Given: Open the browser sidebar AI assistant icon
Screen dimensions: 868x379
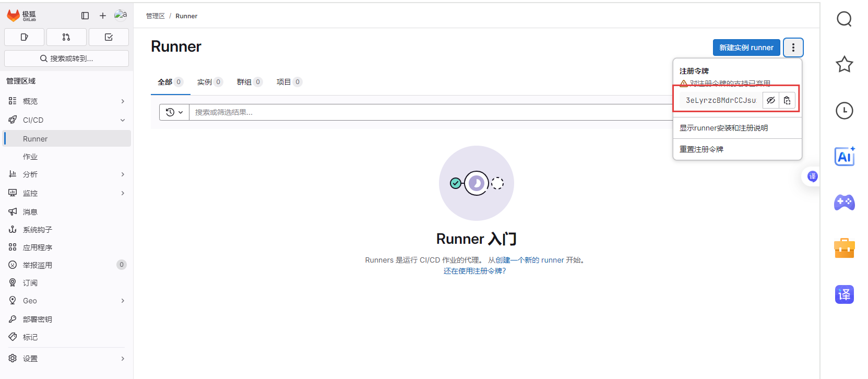Looking at the screenshot, I should click(845, 156).
